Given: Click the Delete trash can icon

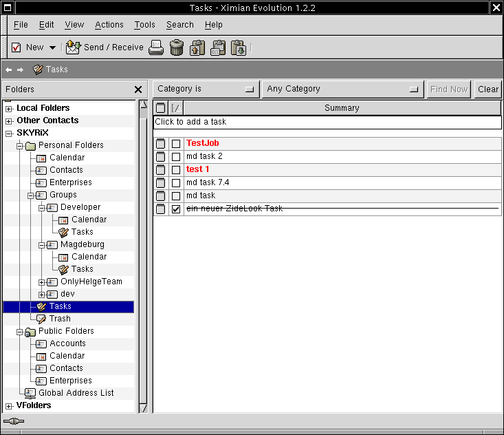Looking at the screenshot, I should tap(177, 47).
